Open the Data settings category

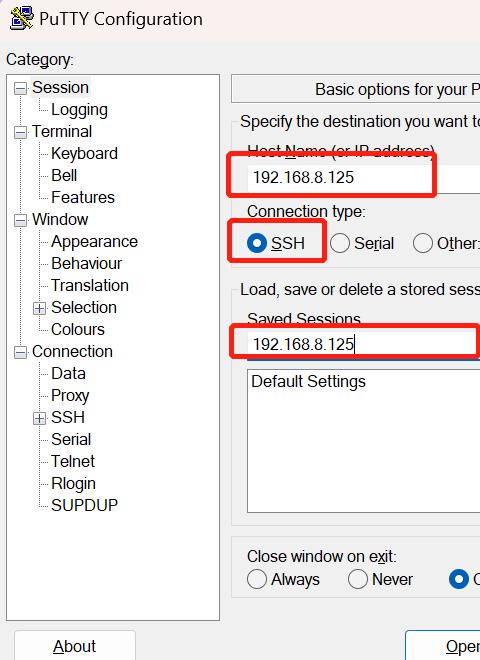[68, 373]
